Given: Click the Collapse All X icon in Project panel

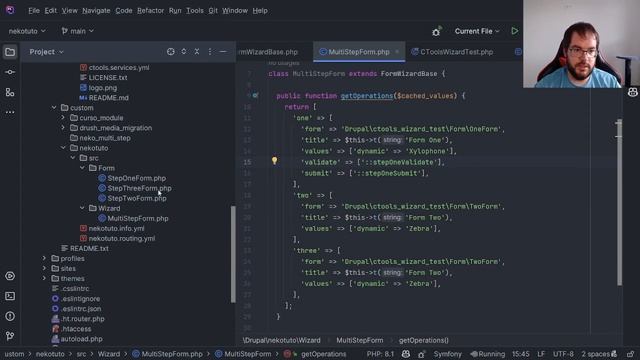Looking at the screenshot, I should click(x=197, y=51).
